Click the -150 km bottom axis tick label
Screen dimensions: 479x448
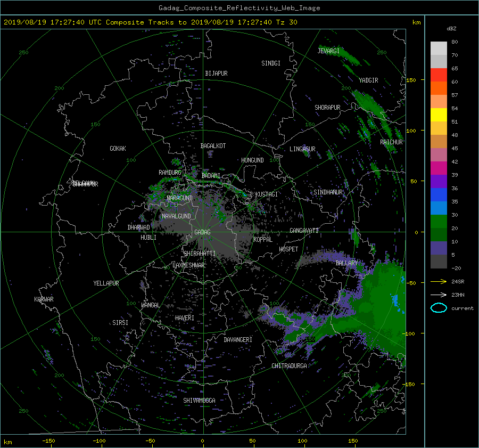pyautogui.click(x=48, y=441)
